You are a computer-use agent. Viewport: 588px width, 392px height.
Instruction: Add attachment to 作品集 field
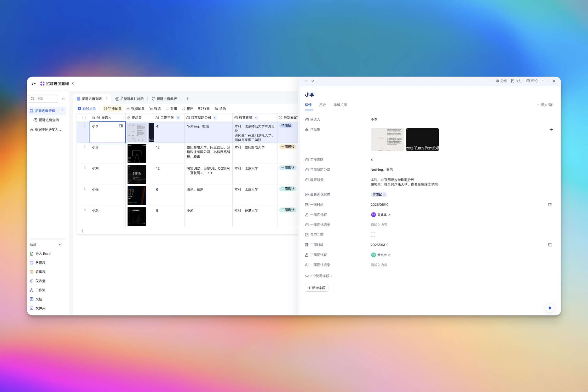pos(551,129)
